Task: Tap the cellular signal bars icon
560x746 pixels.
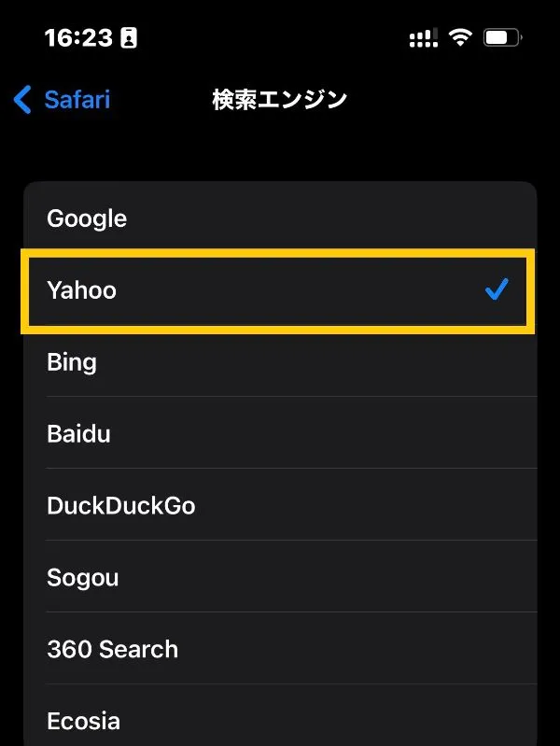Action: click(424, 37)
